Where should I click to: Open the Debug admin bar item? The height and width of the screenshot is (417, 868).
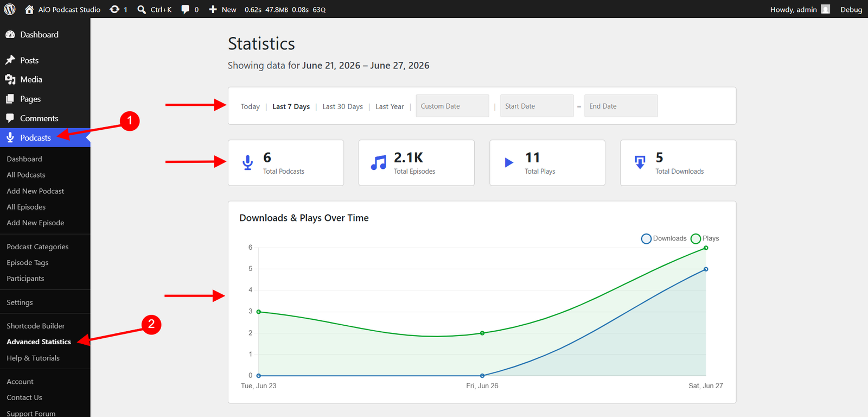[851, 9]
